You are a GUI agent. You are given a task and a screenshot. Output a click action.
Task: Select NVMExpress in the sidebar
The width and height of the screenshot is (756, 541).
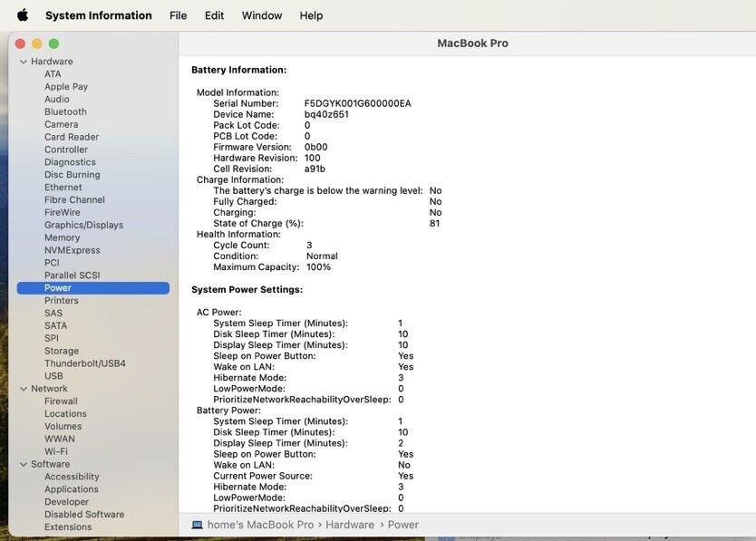tap(73, 250)
